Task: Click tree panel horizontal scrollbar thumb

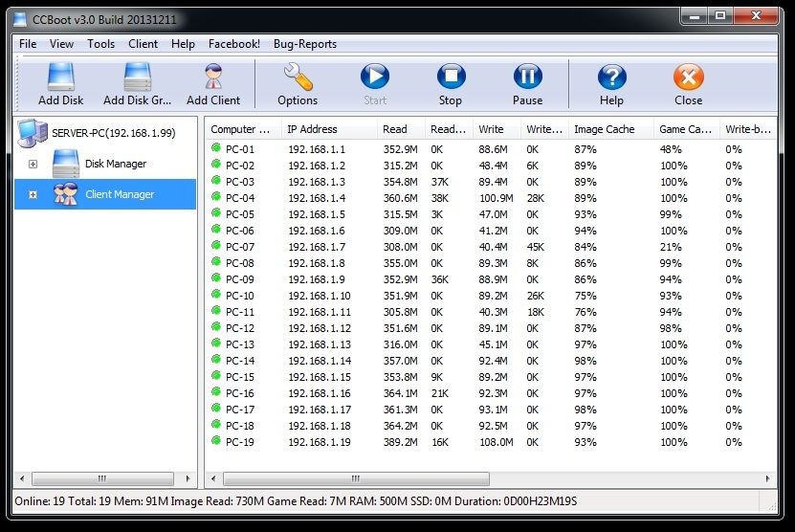Action: pos(102,478)
